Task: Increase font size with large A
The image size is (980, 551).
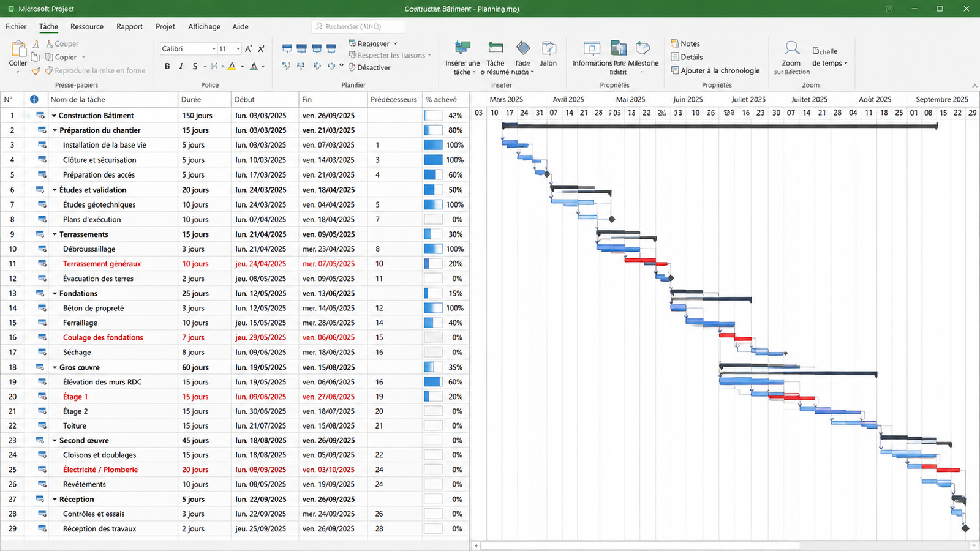Action: (248, 48)
